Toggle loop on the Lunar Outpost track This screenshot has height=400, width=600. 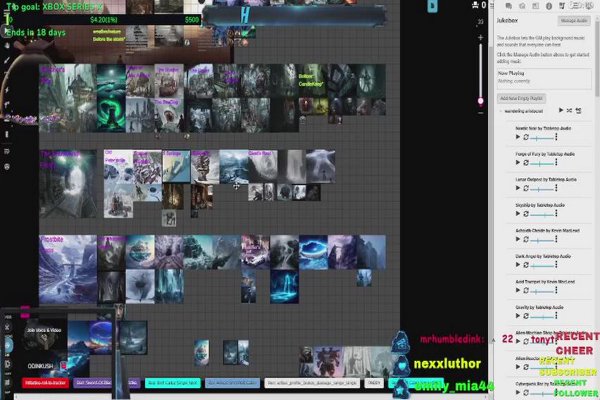coord(526,188)
